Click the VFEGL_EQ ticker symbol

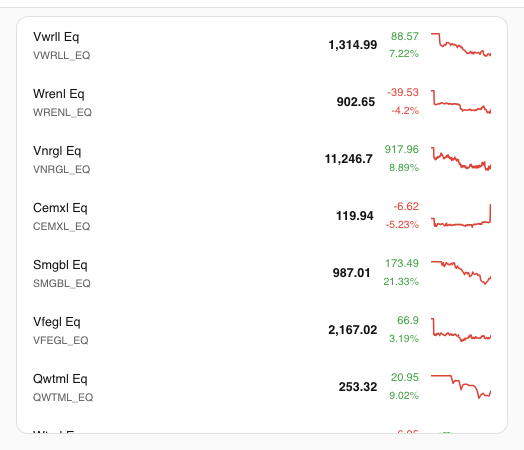(60, 340)
